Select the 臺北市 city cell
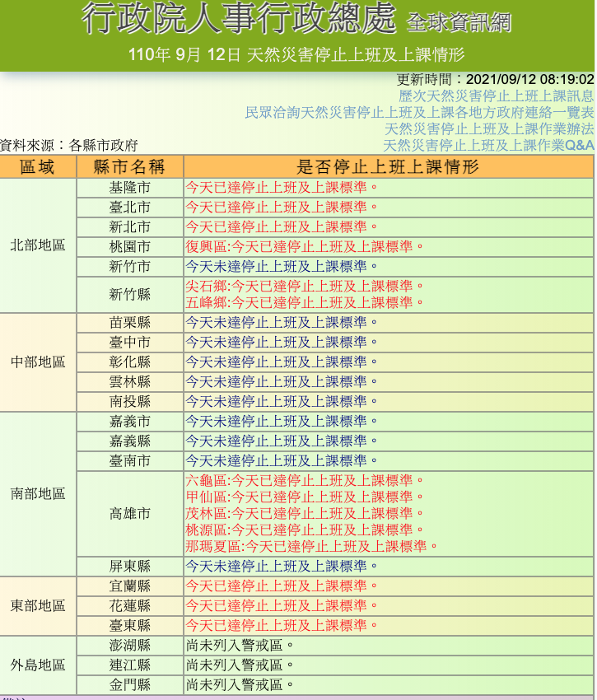Image resolution: width=597 pixels, height=700 pixels. pyautogui.click(x=129, y=208)
